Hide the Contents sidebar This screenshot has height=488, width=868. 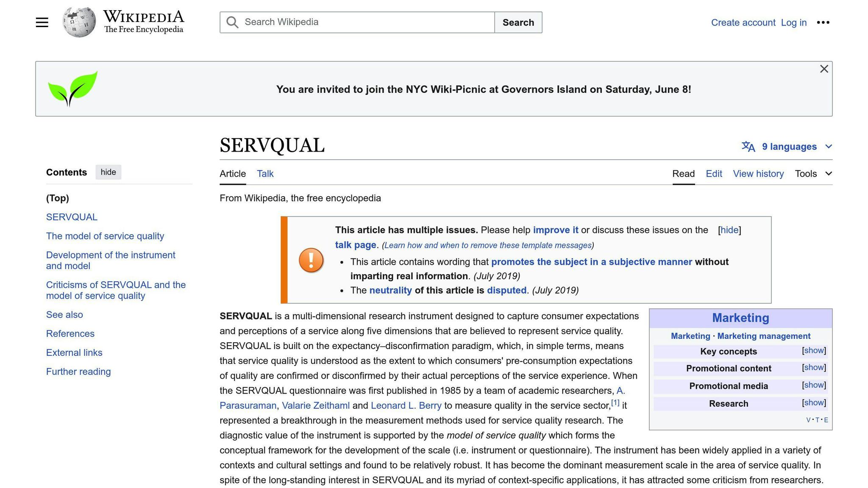click(108, 172)
